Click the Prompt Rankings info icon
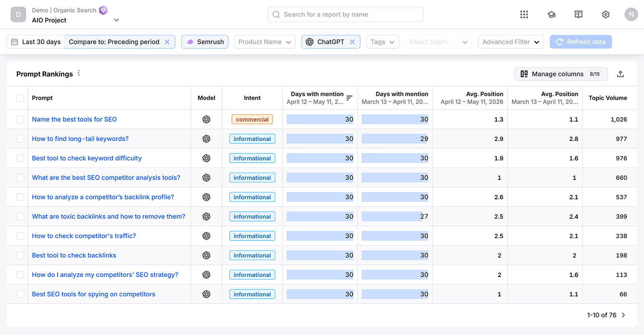The height and width of the screenshot is (335, 644). point(79,73)
